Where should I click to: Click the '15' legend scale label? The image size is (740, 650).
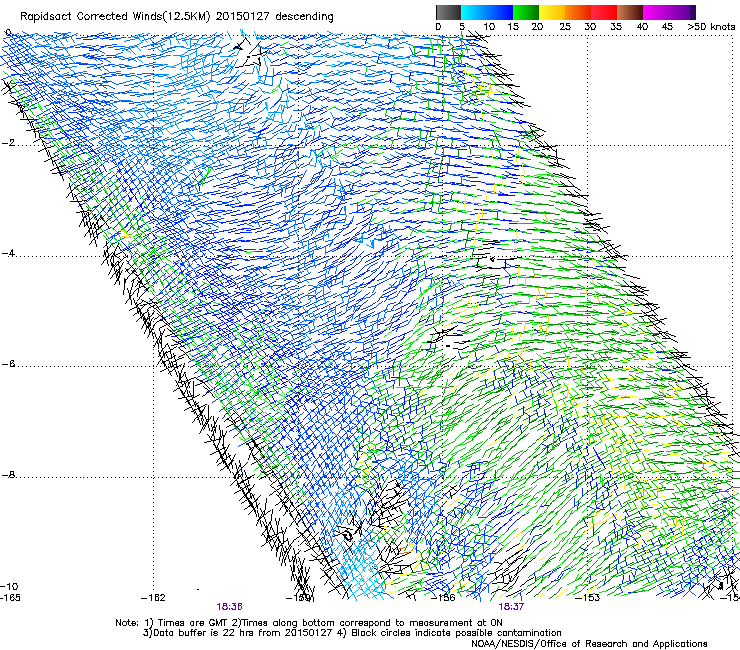click(x=513, y=27)
